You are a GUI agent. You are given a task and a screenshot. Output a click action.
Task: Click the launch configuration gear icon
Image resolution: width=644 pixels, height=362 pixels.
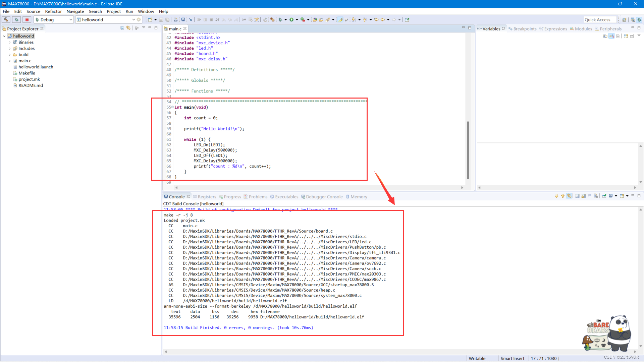pos(139,20)
